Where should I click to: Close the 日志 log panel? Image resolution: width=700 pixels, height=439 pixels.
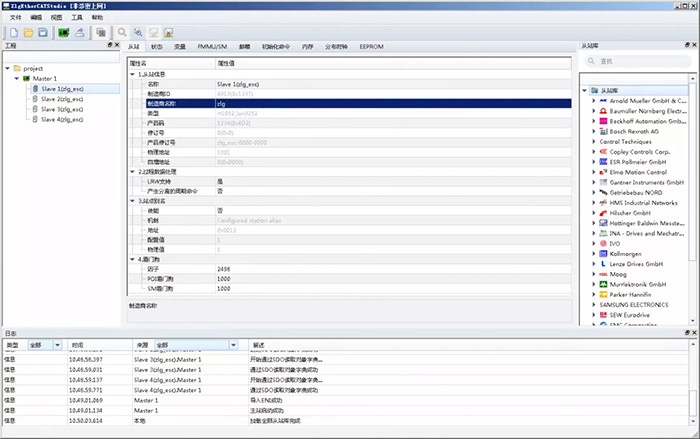694,333
